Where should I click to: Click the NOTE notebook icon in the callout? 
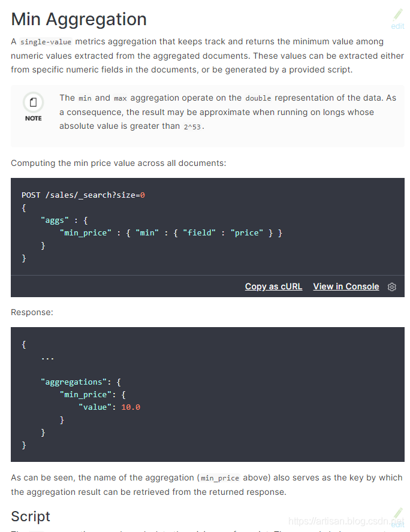click(x=33, y=103)
